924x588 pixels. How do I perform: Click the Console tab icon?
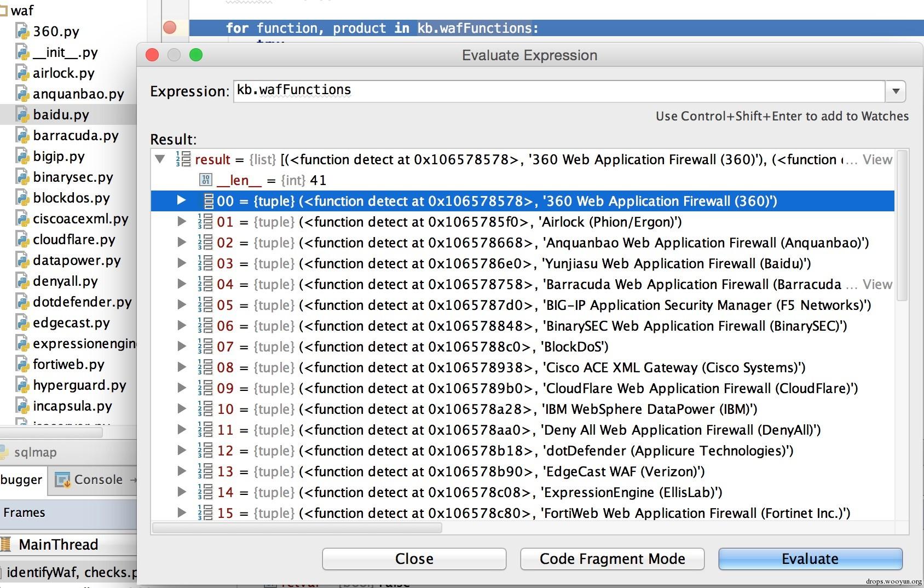click(62, 480)
